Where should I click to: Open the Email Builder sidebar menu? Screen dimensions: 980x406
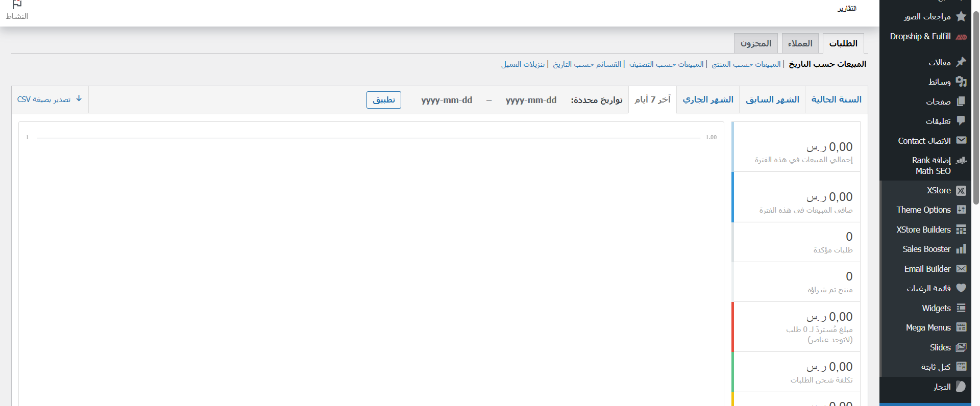(925, 269)
